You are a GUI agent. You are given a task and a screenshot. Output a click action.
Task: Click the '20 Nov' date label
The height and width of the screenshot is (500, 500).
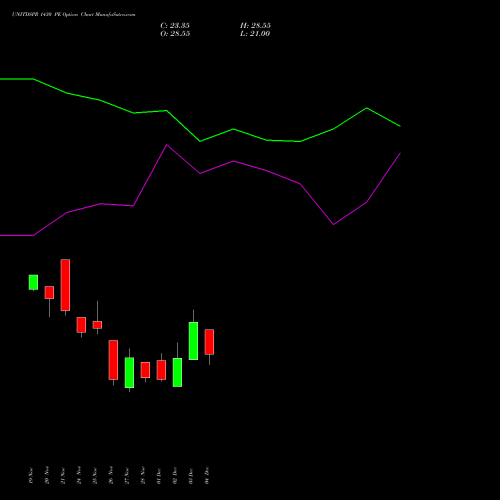click(47, 475)
